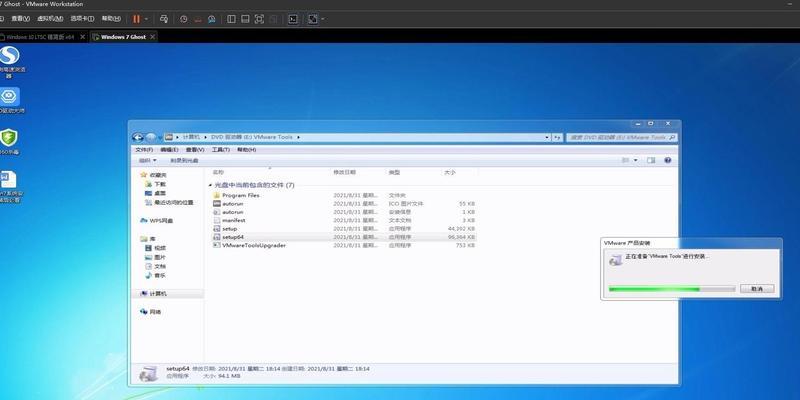The height and width of the screenshot is (400, 800).
Task: Open Explorer 查看(V) menu
Action: click(x=194, y=150)
